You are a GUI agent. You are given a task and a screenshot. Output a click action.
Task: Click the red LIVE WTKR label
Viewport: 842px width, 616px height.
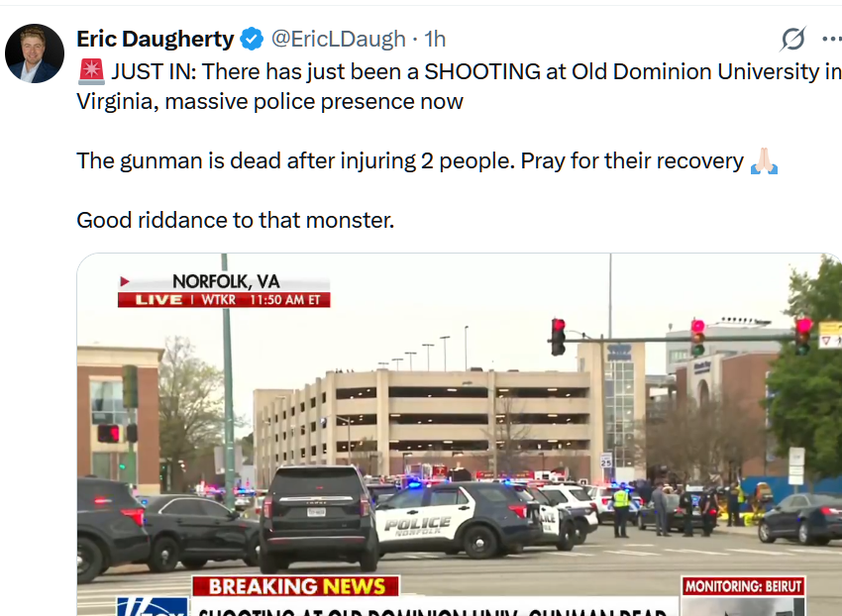(x=224, y=300)
